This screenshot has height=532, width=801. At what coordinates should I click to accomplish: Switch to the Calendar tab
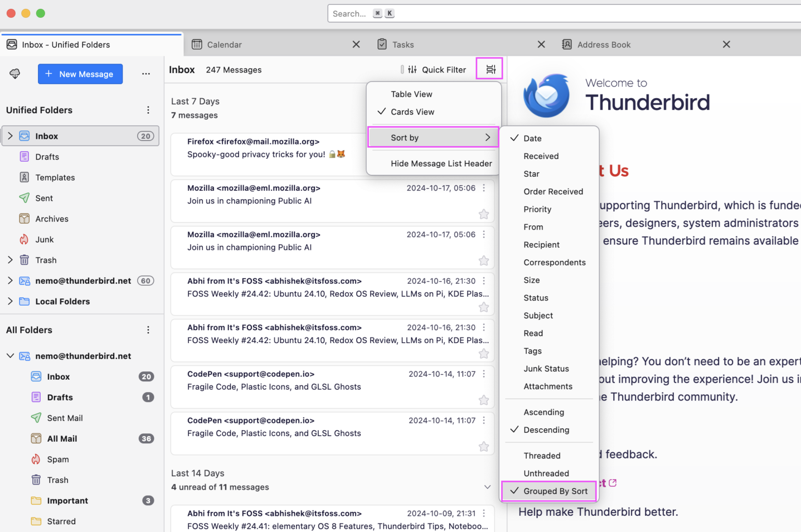pos(276,44)
